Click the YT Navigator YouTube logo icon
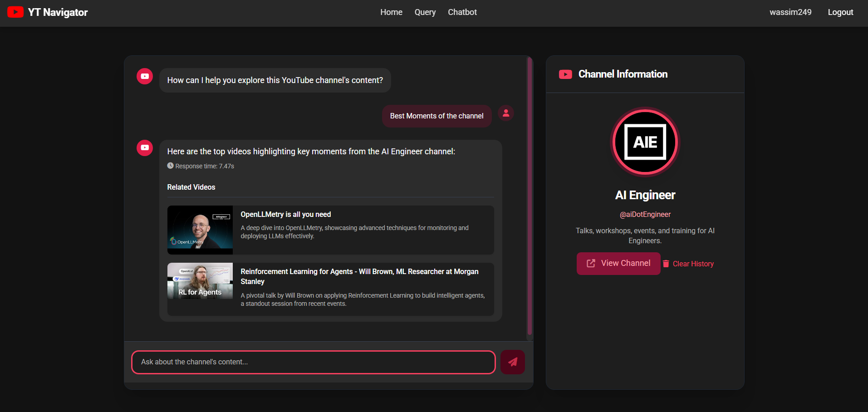The width and height of the screenshot is (868, 412). pos(15,12)
